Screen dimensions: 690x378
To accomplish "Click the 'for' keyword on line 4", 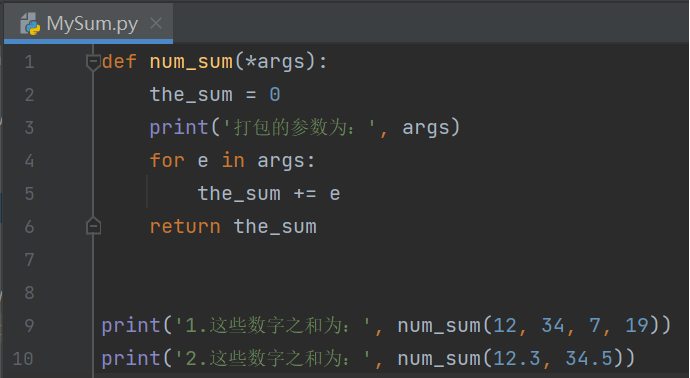I will tap(167, 160).
